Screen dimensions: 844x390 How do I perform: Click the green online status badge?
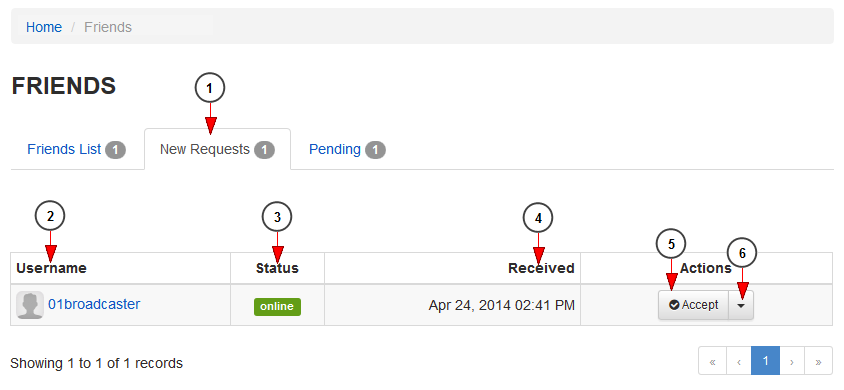[x=277, y=306]
